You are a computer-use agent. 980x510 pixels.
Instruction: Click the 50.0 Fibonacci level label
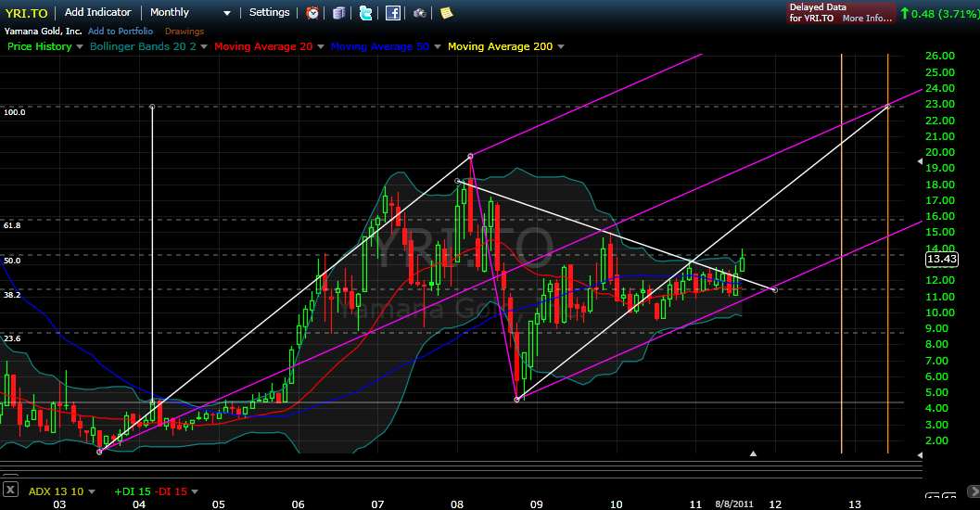12,261
